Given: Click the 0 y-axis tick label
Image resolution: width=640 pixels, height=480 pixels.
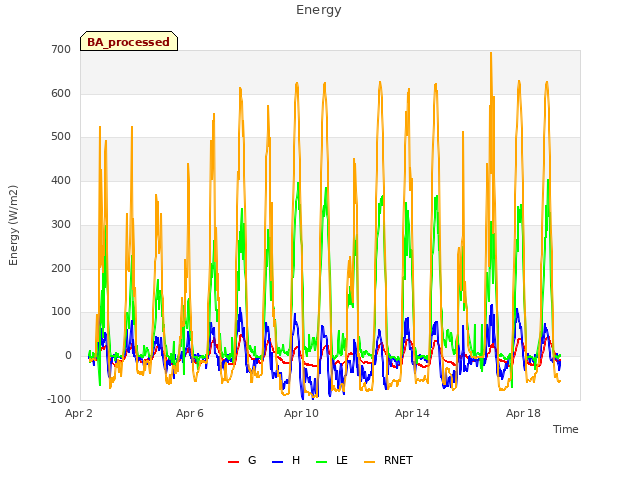Looking at the screenshot, I should tap(68, 356).
